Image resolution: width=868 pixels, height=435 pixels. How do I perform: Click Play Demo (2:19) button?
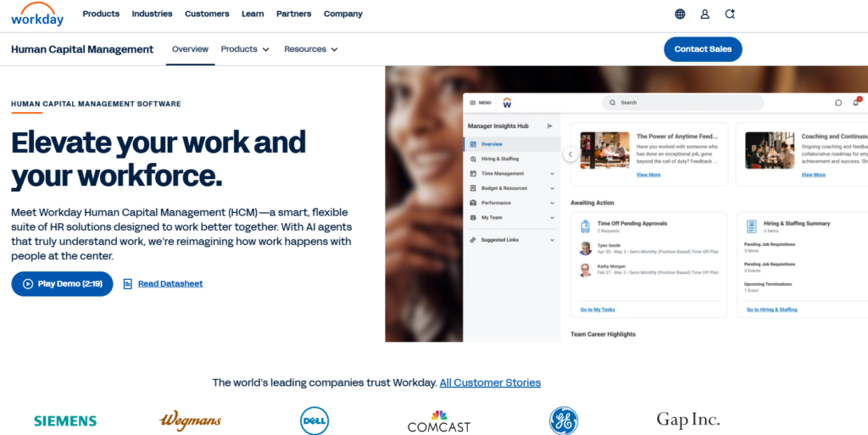tap(62, 284)
